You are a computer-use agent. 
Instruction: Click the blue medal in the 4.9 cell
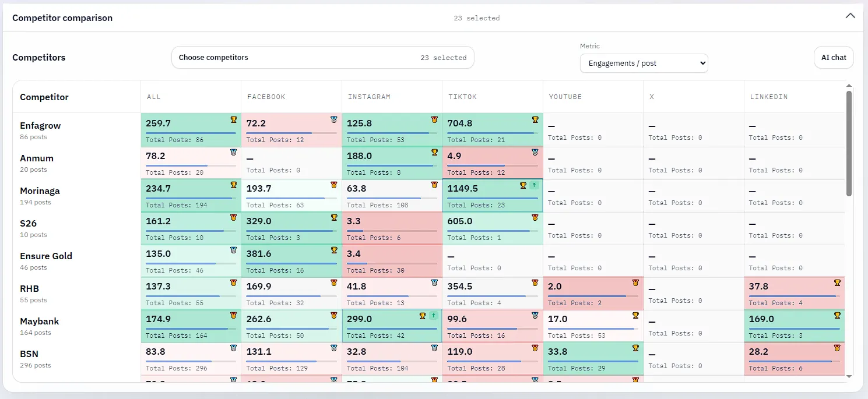click(535, 152)
